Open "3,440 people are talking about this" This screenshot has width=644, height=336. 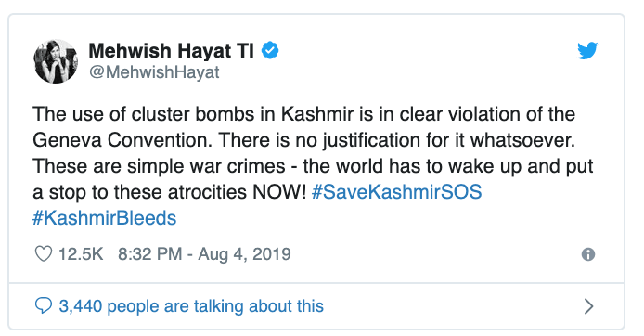191,306
